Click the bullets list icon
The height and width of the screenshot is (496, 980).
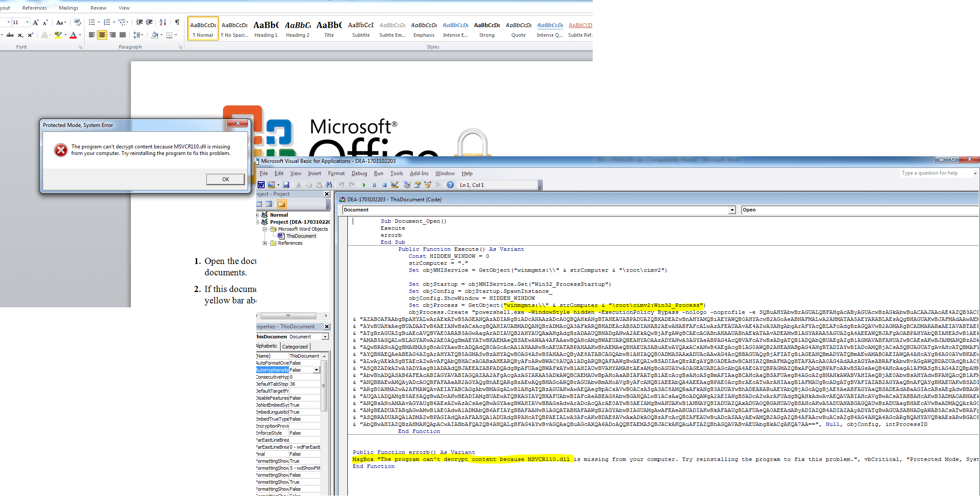point(92,22)
